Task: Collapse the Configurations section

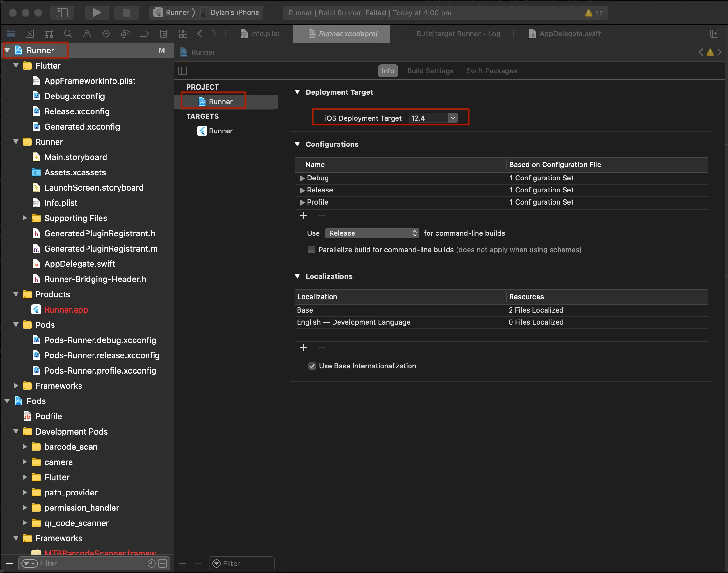Action: 297,144
